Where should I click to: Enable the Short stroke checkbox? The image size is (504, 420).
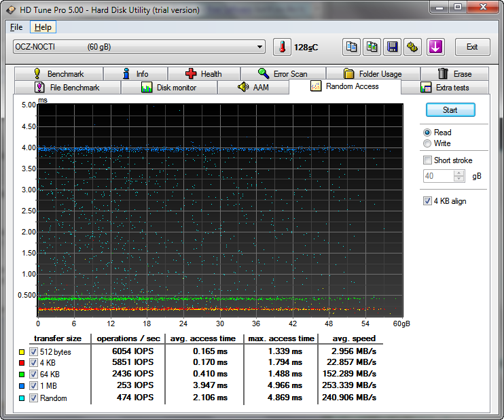pos(427,160)
